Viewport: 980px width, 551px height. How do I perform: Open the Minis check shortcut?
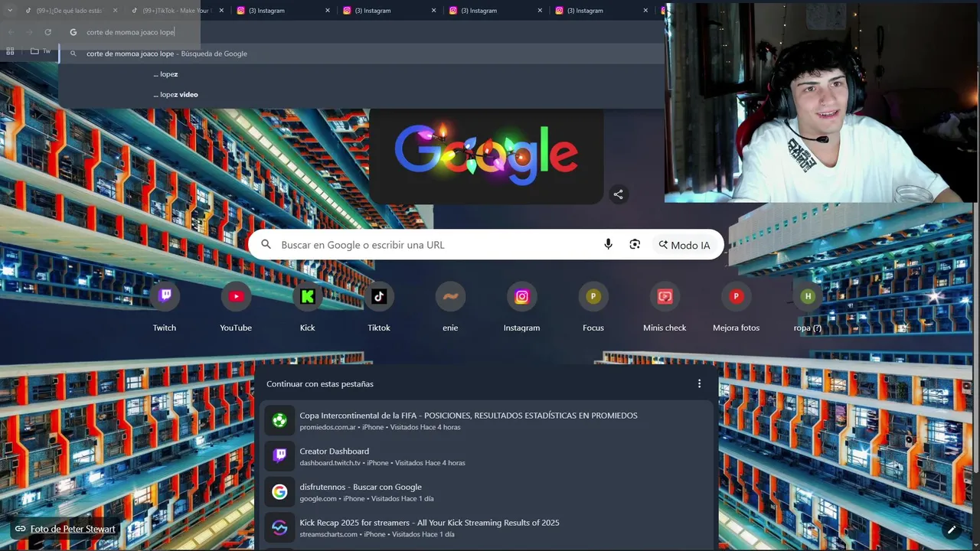(x=665, y=305)
